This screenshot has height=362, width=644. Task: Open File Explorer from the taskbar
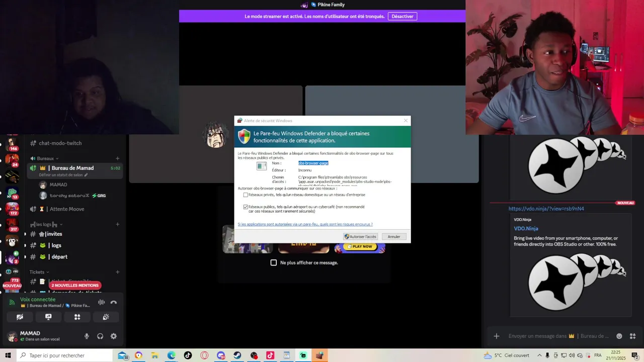click(x=155, y=355)
